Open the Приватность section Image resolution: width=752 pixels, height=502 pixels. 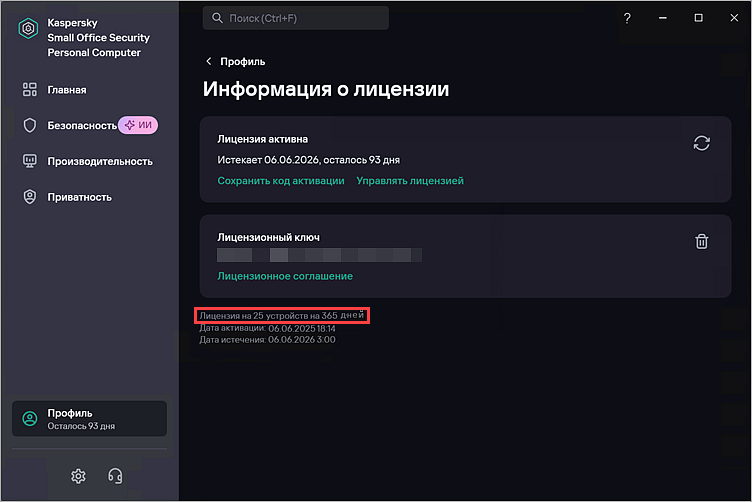(79, 197)
